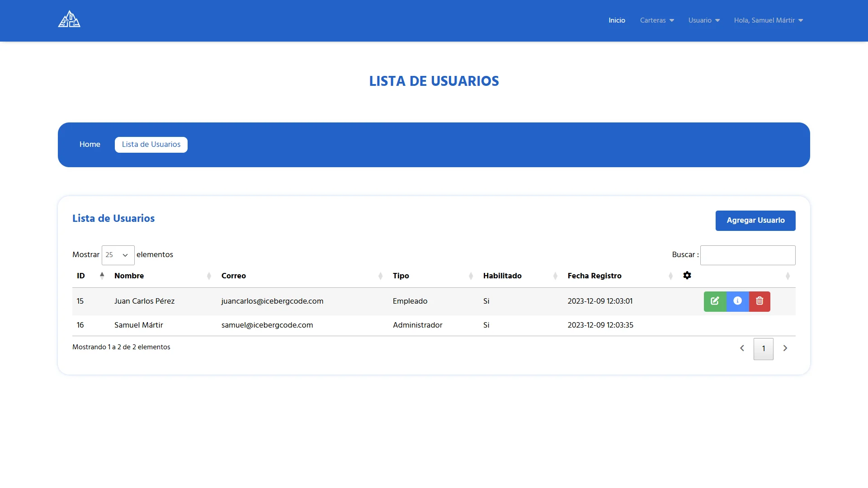The height and width of the screenshot is (488, 868).
Task: Click the Home breadcrumb
Action: (90, 145)
